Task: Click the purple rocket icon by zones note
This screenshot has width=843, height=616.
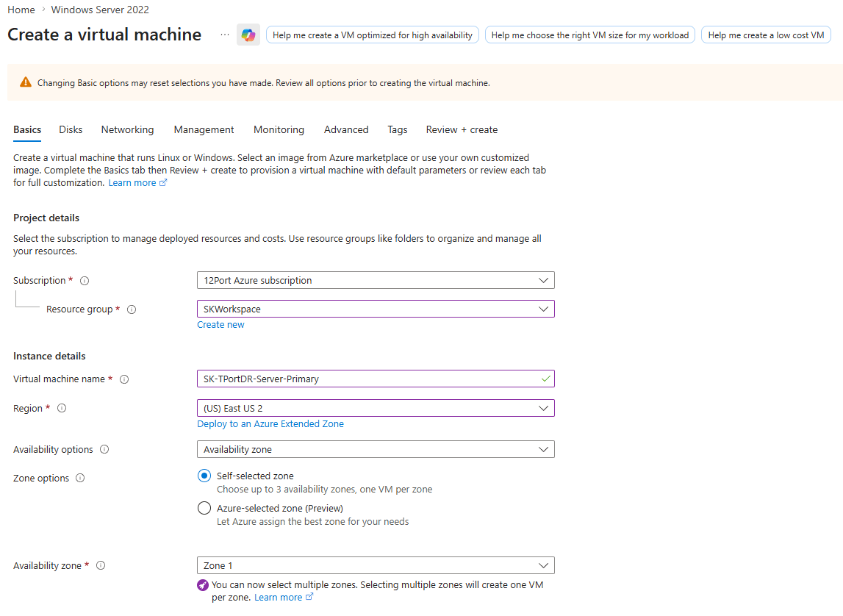Action: coord(203,585)
